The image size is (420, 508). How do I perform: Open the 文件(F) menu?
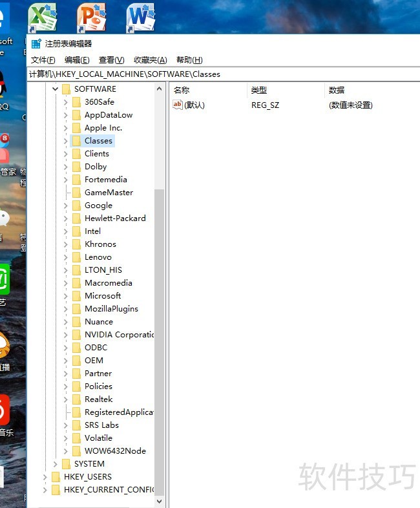click(43, 60)
